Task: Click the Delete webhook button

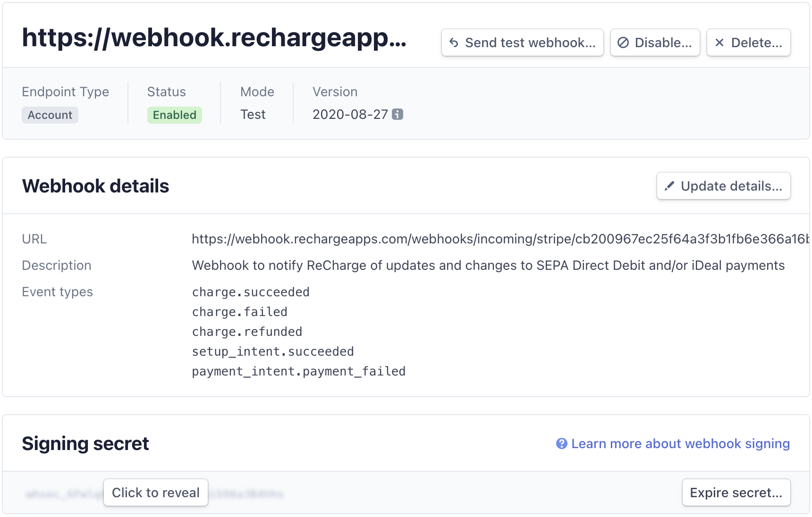Action: pos(748,42)
